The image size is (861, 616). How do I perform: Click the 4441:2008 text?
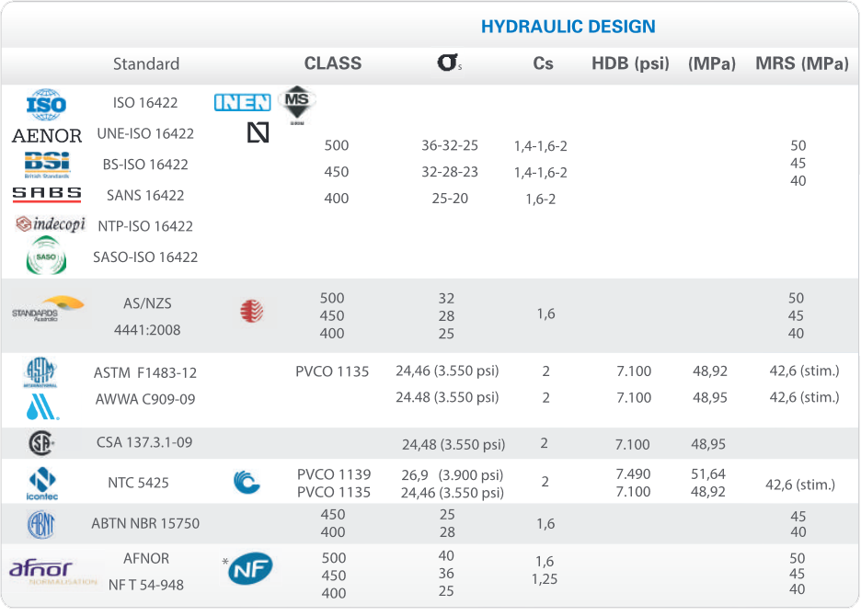[147, 329]
